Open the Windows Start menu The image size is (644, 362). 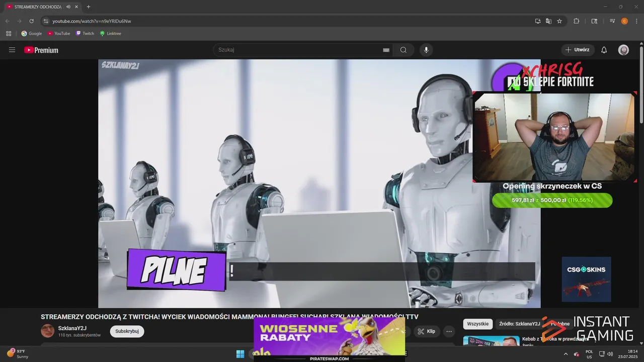(240, 353)
